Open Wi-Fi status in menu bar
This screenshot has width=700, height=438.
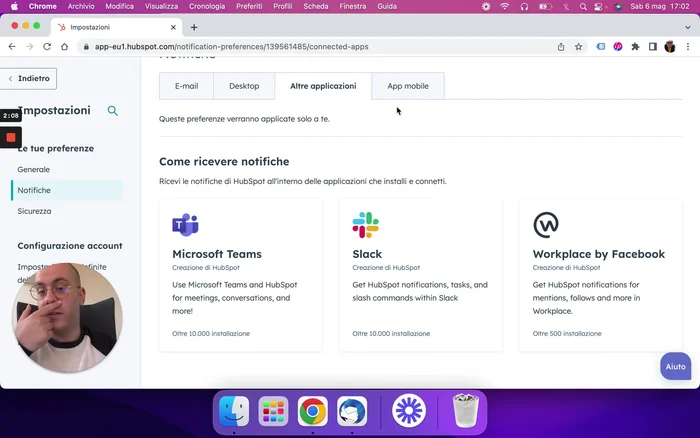(x=504, y=7)
